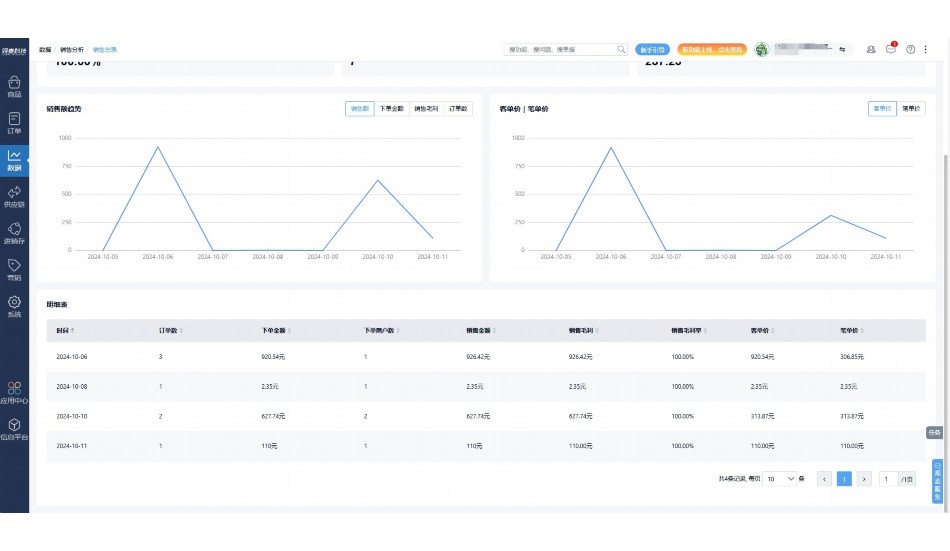This screenshot has width=950, height=551.
Task: Click the top search input field
Action: (x=560, y=49)
